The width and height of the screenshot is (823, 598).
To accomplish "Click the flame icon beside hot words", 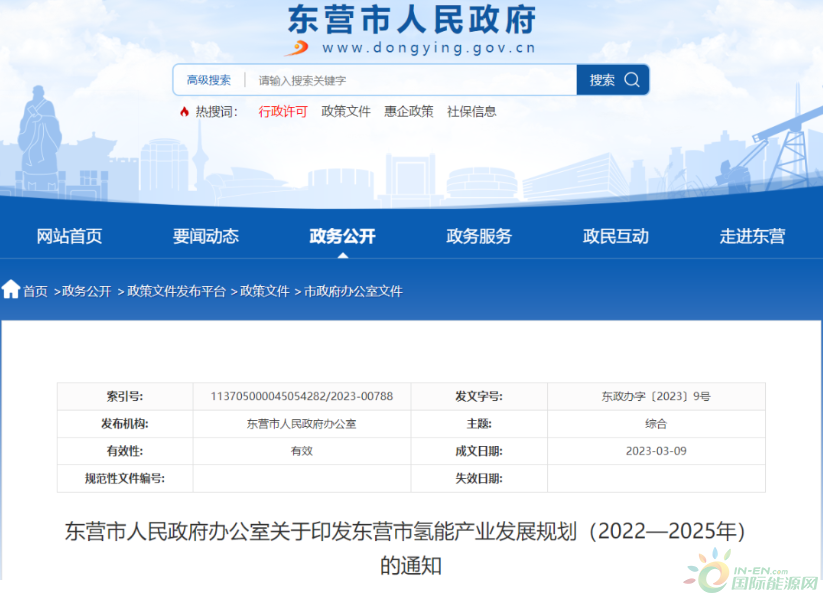I will [184, 112].
